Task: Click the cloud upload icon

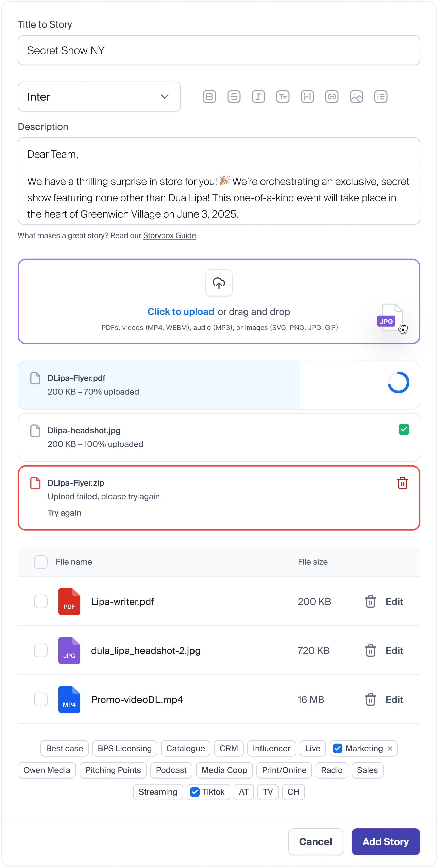Action: click(219, 283)
